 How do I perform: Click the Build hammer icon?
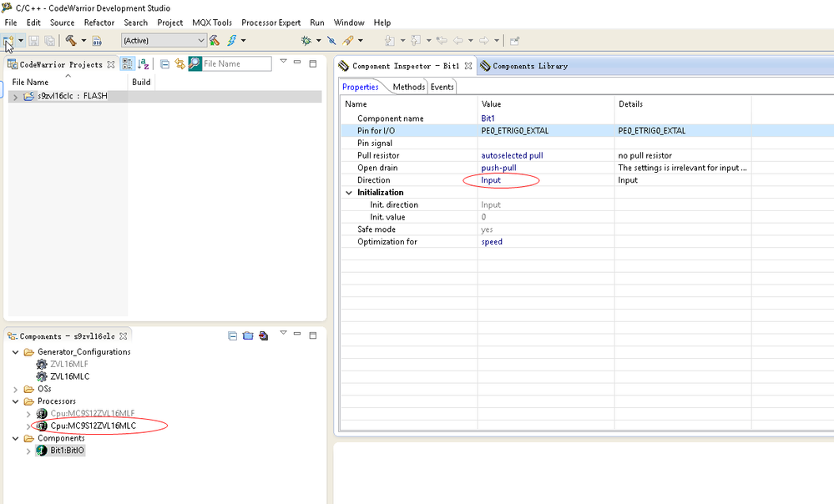click(71, 40)
